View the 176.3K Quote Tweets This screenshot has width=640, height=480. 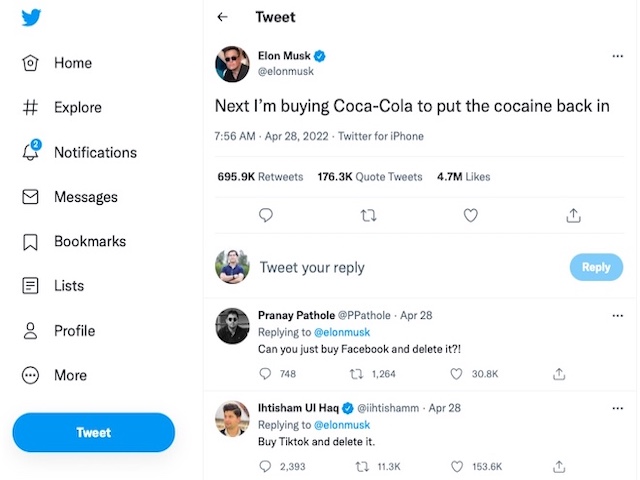point(370,176)
